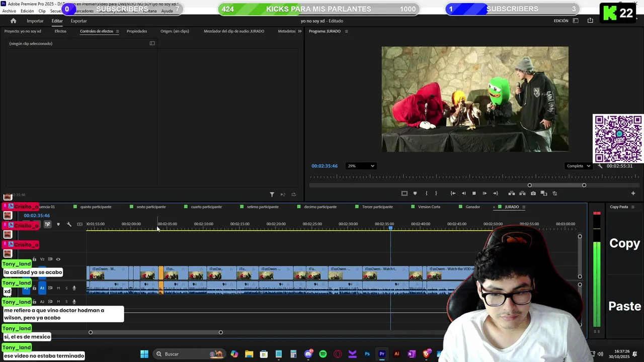Enable voice-over record on A1
The image size is (644, 362).
[x=74, y=288]
